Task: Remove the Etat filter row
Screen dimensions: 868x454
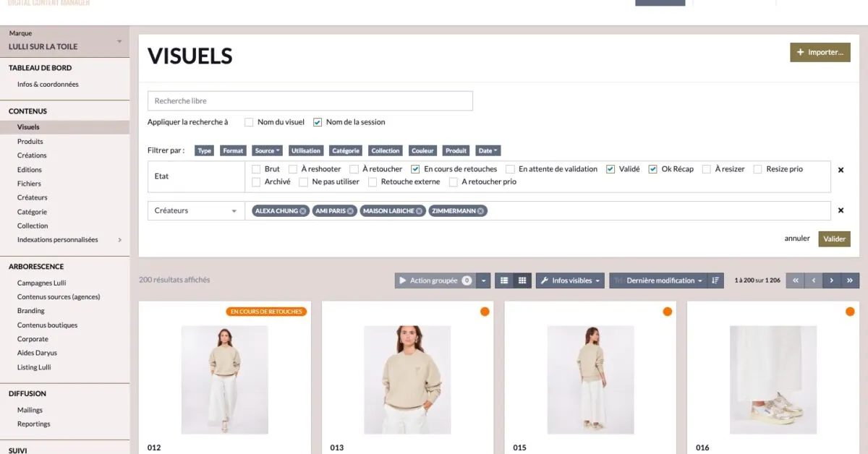Action: point(841,170)
